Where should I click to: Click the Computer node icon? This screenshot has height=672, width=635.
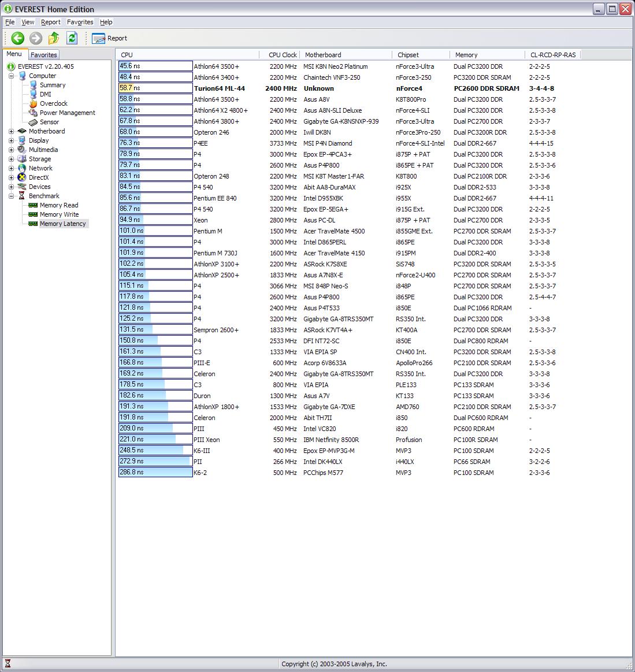click(23, 76)
